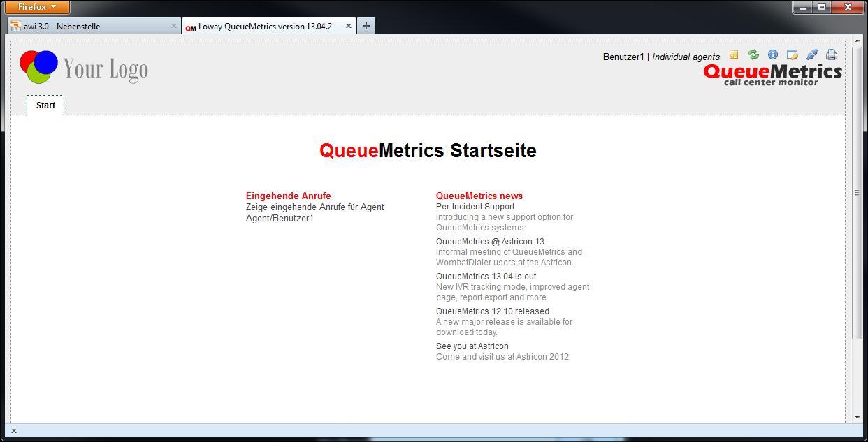868x442 pixels.
Task: Select the Start tab
Action: (45, 105)
